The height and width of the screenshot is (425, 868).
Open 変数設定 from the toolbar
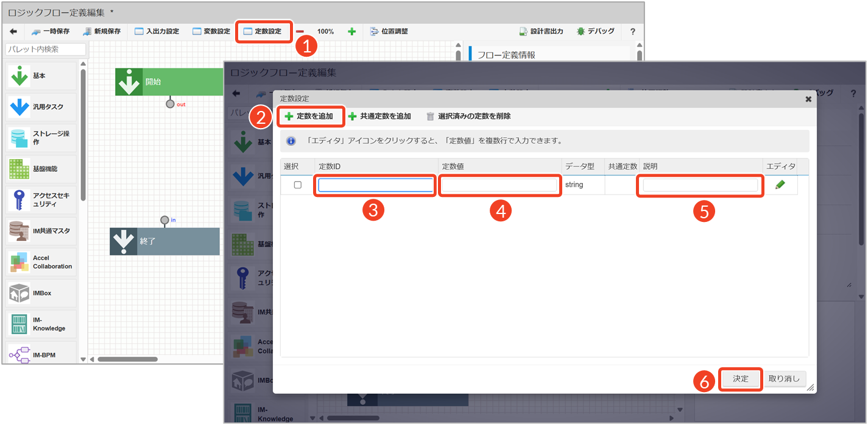click(211, 31)
